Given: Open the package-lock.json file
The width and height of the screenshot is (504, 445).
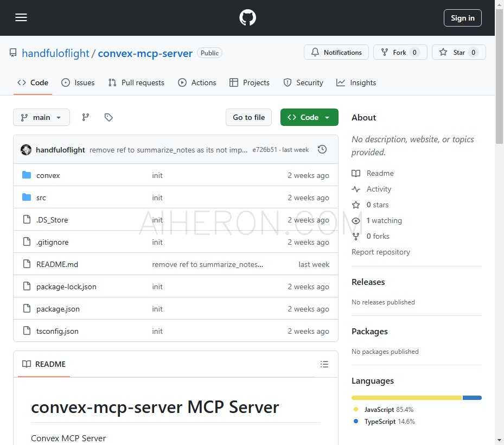Looking at the screenshot, I should pos(66,287).
